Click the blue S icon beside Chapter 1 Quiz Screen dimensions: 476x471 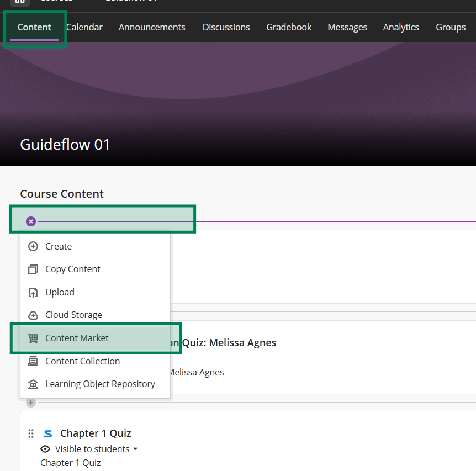click(x=48, y=433)
